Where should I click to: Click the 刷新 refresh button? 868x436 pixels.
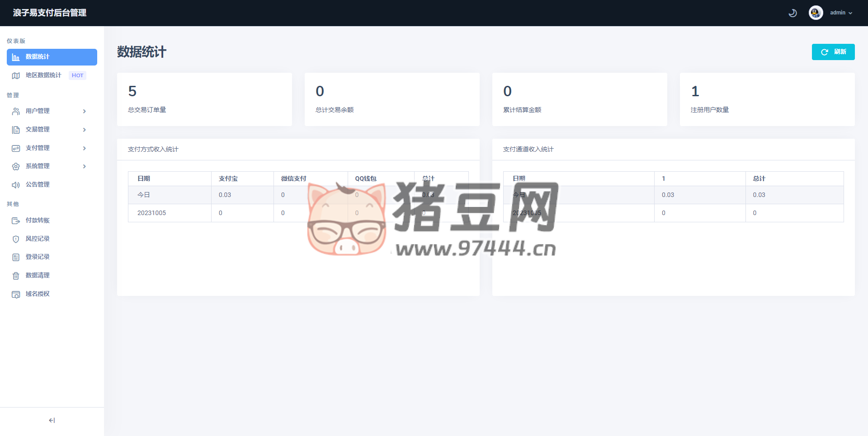point(833,52)
